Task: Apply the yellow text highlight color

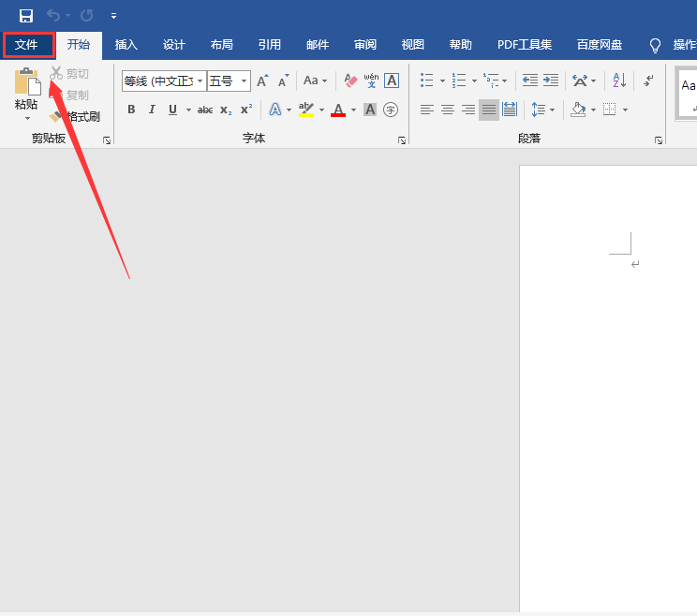Action: click(305, 110)
